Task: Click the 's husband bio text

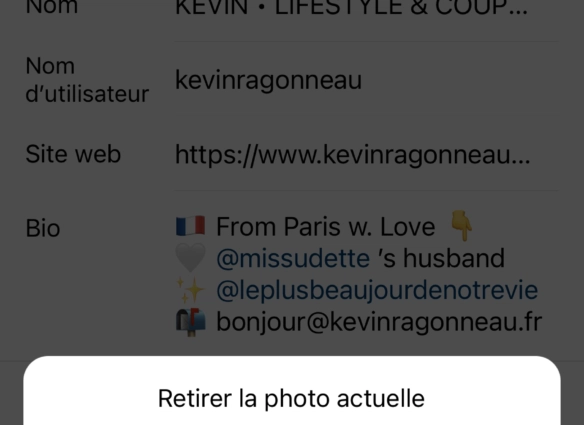Action: 441,258
